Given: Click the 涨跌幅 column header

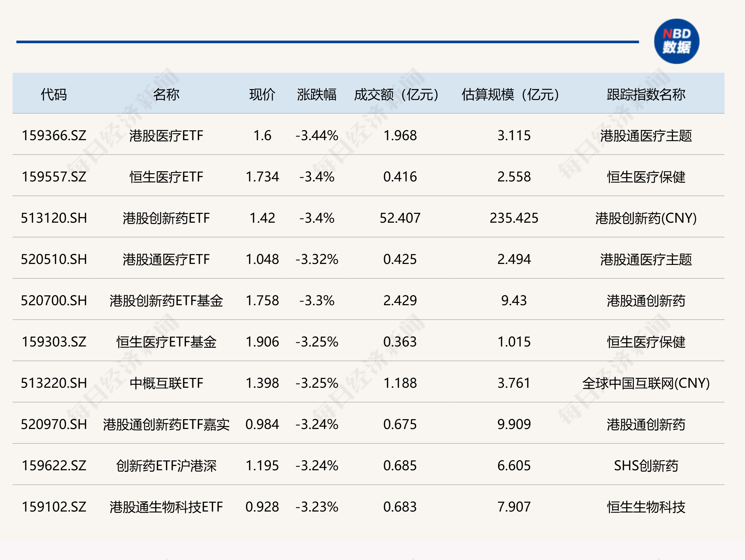Looking at the screenshot, I should [x=316, y=95].
